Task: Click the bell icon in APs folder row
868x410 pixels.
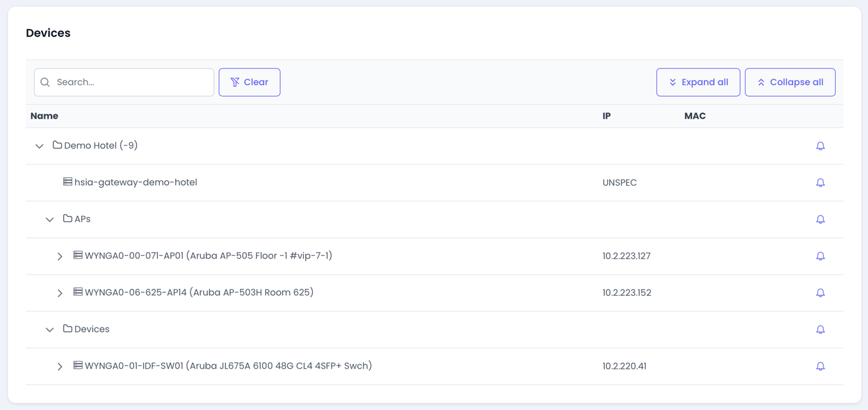Action: 820,220
